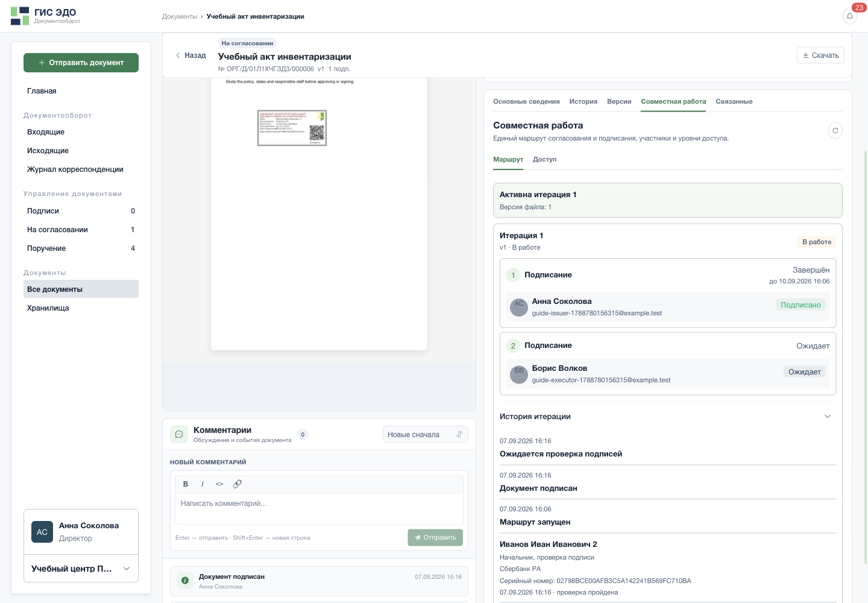Viewport: 868px width, 603px height.
Task: Toggle comment sort order icon
Action: point(459,434)
